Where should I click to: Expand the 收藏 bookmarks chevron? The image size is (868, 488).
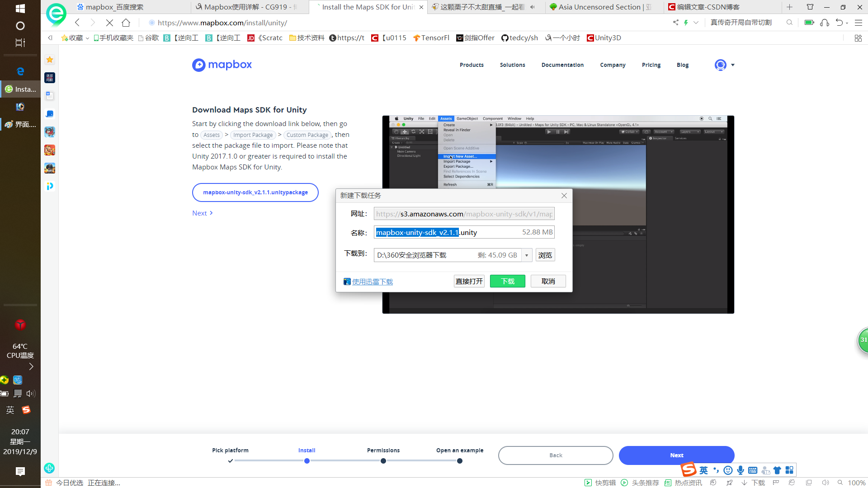(87, 38)
